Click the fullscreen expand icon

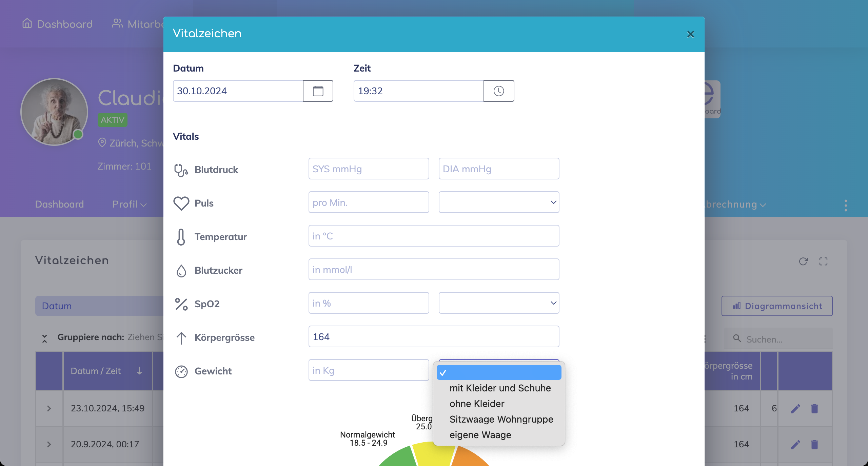(x=823, y=261)
